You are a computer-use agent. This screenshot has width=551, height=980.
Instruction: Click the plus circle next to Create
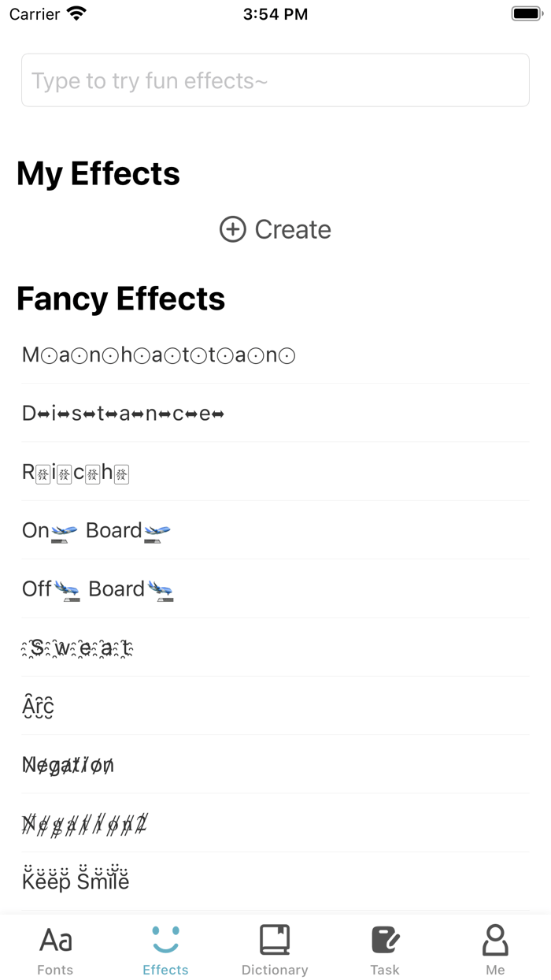(x=232, y=229)
